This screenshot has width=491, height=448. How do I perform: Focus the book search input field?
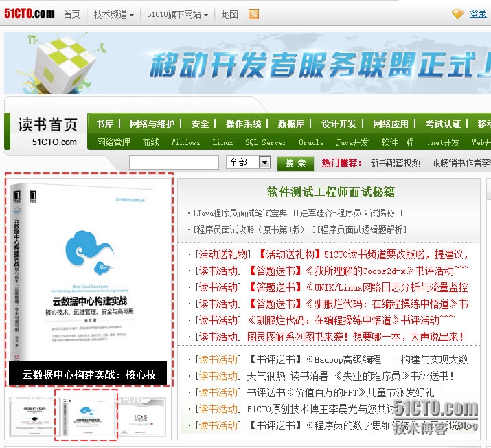(174, 163)
